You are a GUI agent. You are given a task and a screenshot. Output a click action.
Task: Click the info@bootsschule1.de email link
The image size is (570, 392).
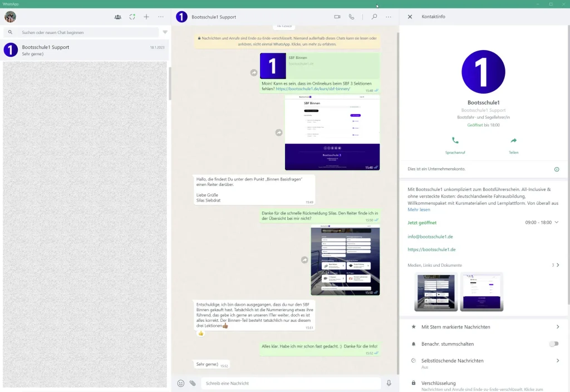point(430,237)
